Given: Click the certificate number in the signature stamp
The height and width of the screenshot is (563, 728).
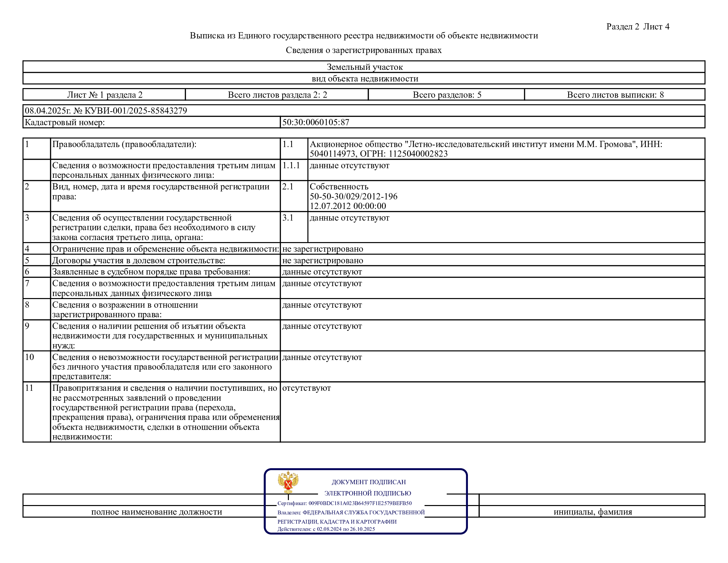Looking at the screenshot, I should pos(360,503).
